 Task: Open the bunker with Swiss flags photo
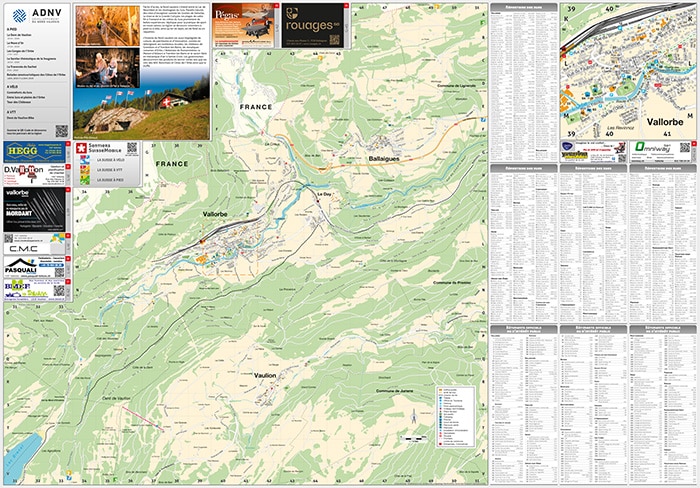pyautogui.click(x=142, y=114)
